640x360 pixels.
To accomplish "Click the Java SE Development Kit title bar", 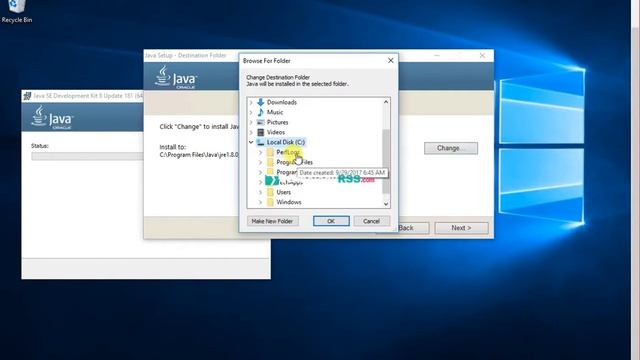I will point(82,96).
